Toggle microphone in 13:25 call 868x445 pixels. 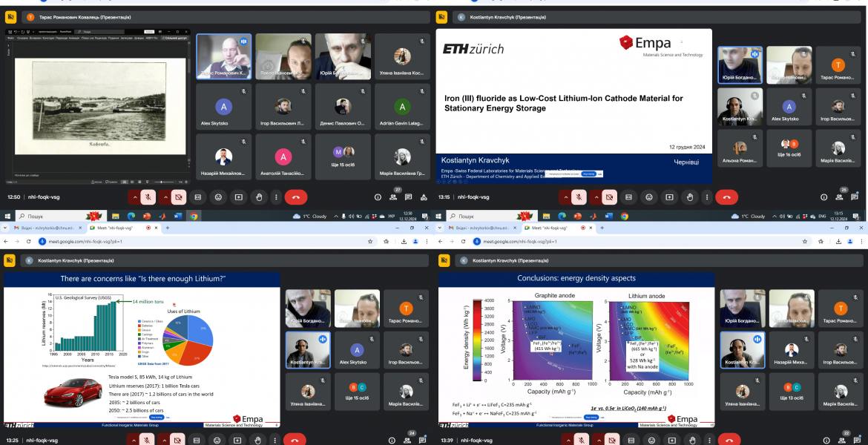pyautogui.click(x=148, y=441)
